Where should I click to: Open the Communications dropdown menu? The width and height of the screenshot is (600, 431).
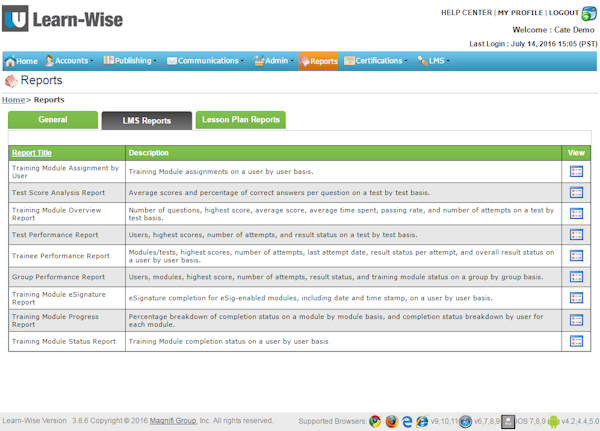[x=207, y=61]
